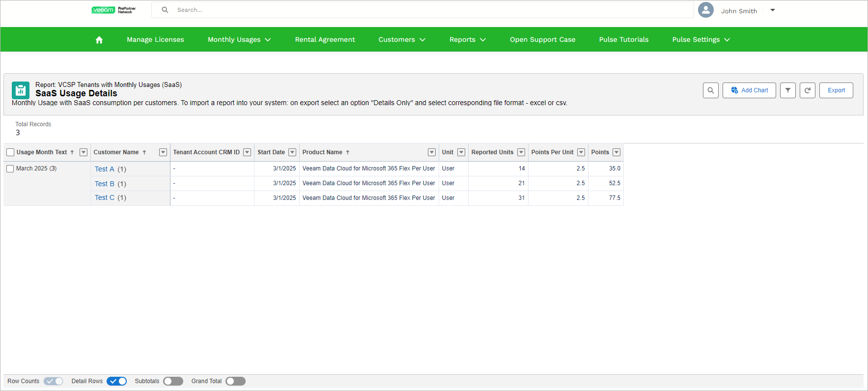
Task: Click the John Smith user name
Action: click(739, 11)
